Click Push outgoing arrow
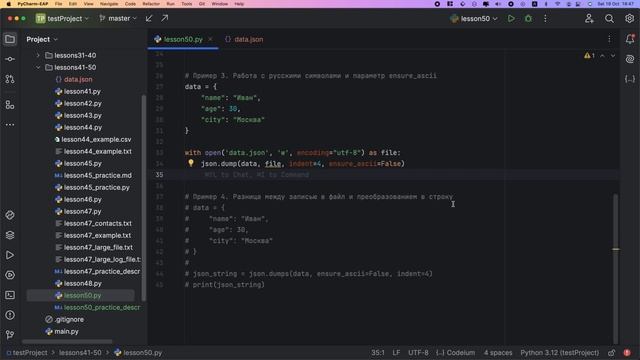Image resolution: width=640 pixels, height=360 pixels. click(x=164, y=18)
